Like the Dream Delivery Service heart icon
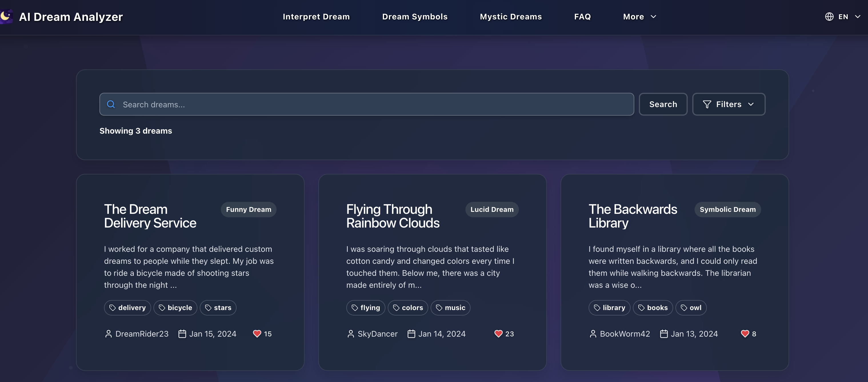Image resolution: width=868 pixels, height=382 pixels. [257, 333]
